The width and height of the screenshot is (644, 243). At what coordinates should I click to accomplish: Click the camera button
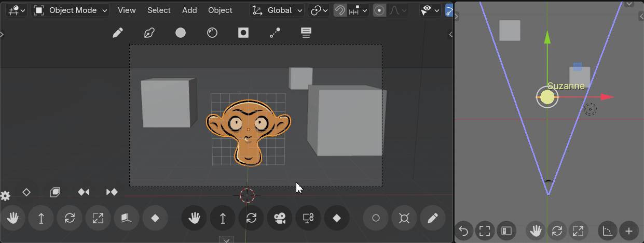click(x=280, y=218)
